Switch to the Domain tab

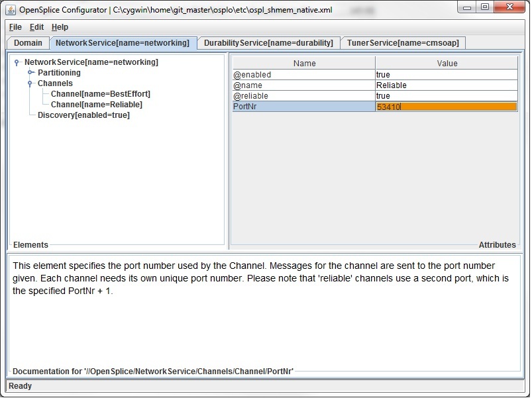[28, 43]
